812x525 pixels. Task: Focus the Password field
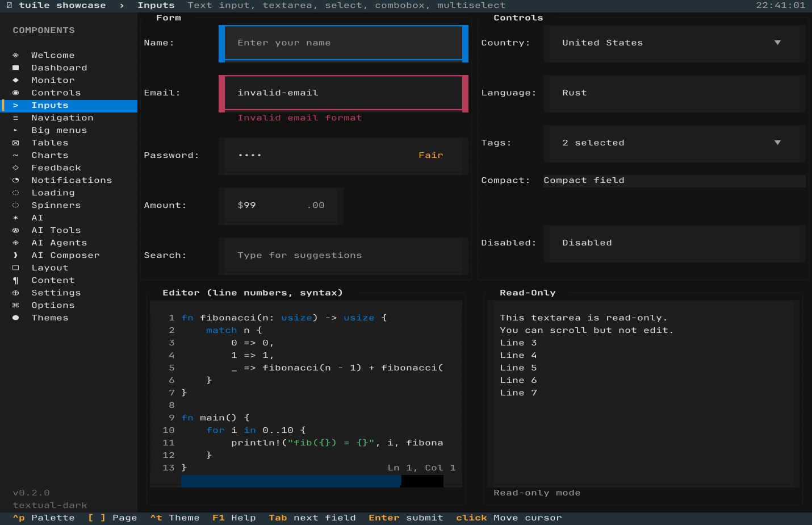[x=344, y=156]
